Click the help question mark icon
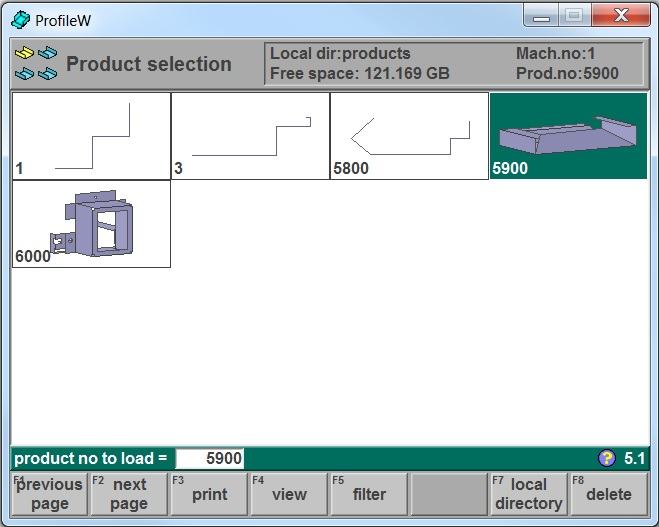 click(606, 458)
